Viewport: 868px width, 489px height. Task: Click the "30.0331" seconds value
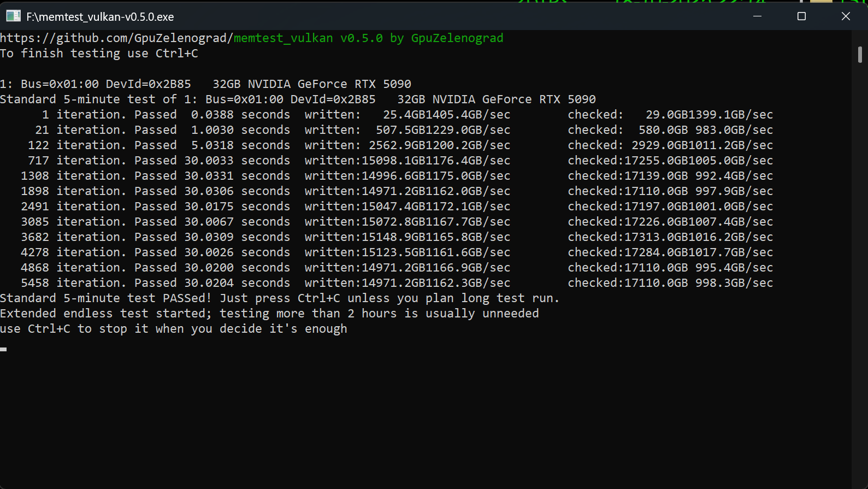(x=209, y=176)
